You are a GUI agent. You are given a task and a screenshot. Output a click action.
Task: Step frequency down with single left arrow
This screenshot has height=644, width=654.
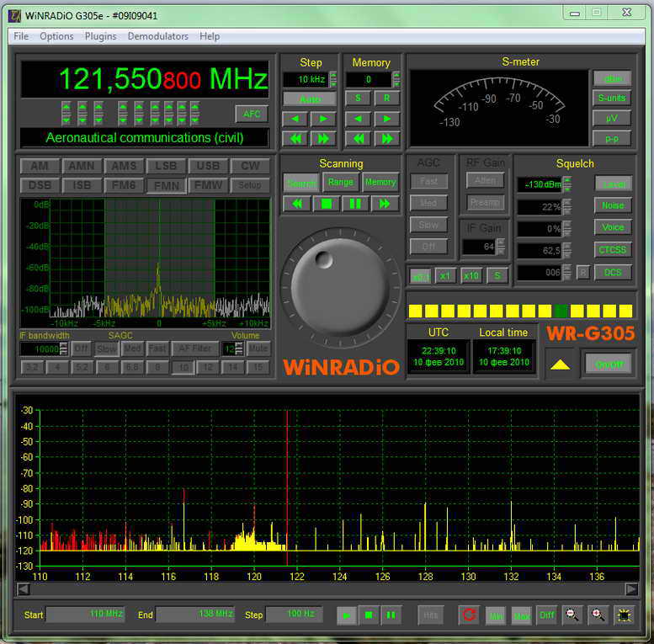[x=295, y=119]
